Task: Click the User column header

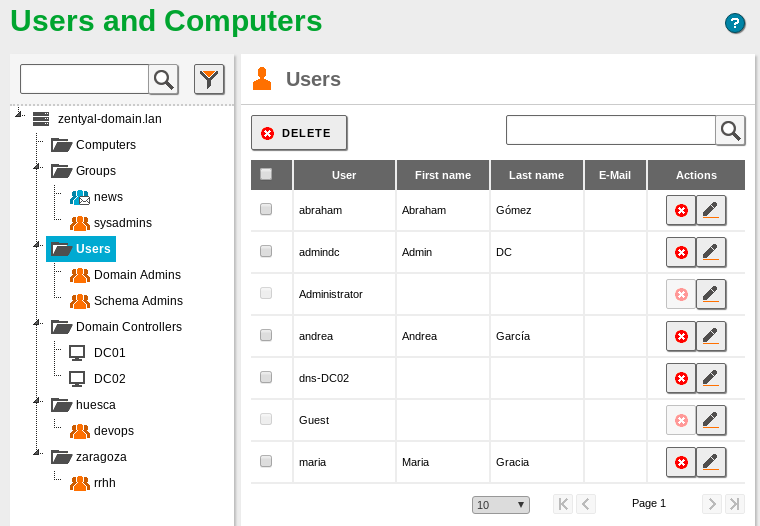Action: click(344, 175)
